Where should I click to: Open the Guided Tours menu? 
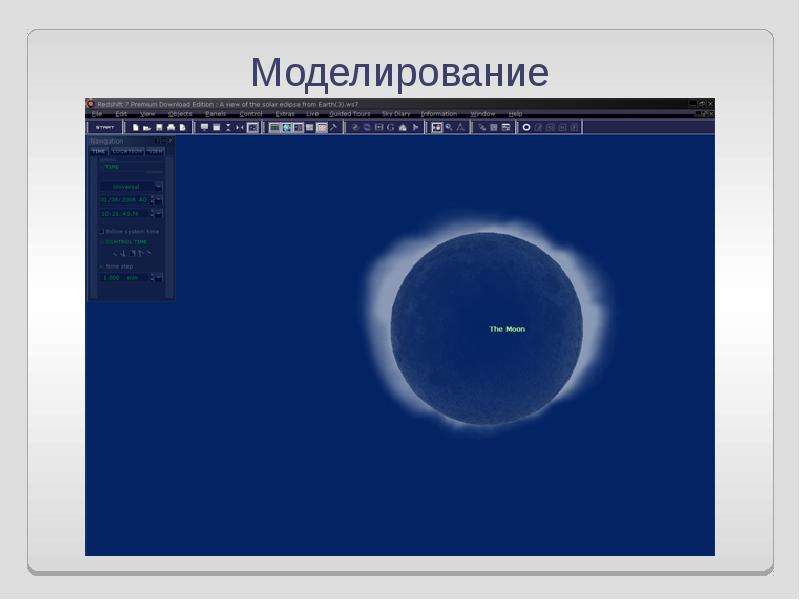350,114
